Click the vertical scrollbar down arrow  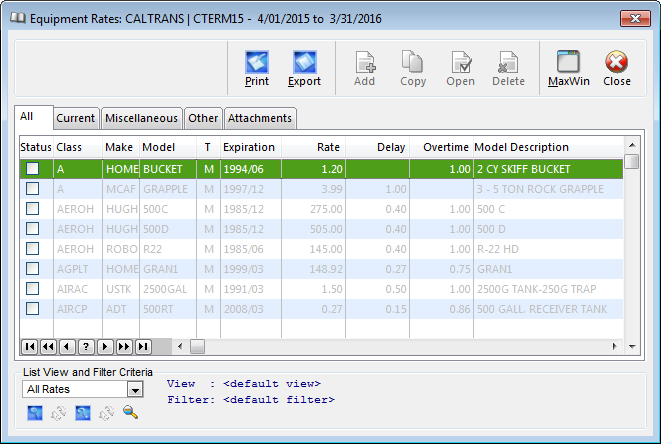tap(632, 347)
